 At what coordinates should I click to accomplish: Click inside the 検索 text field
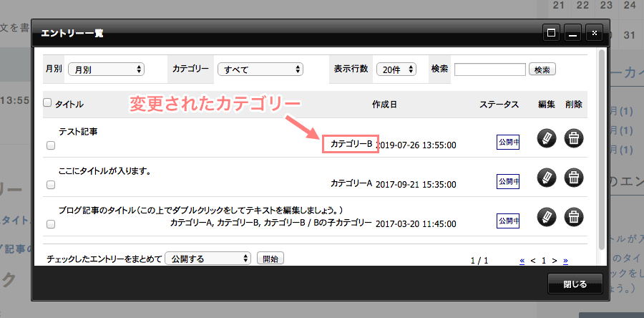pos(490,69)
